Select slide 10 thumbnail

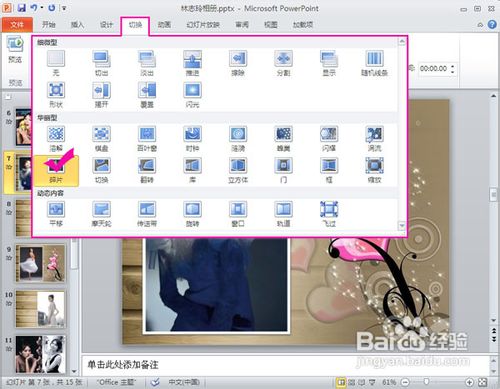coord(41,309)
